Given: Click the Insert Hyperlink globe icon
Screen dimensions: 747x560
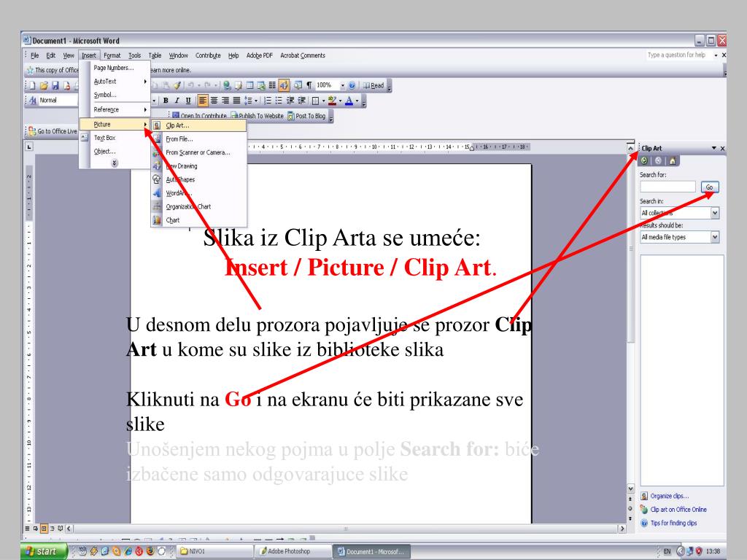Looking at the screenshot, I should tap(227, 86).
